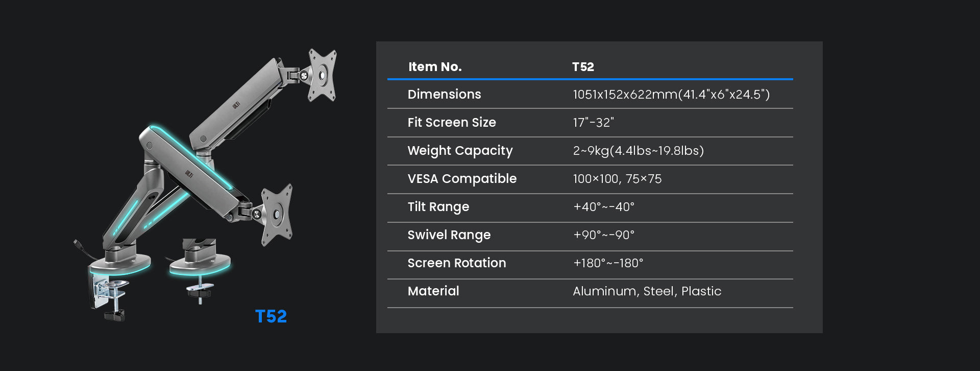Click the 2~9kg weight capacity value
The height and width of the screenshot is (371, 980).
click(x=638, y=151)
